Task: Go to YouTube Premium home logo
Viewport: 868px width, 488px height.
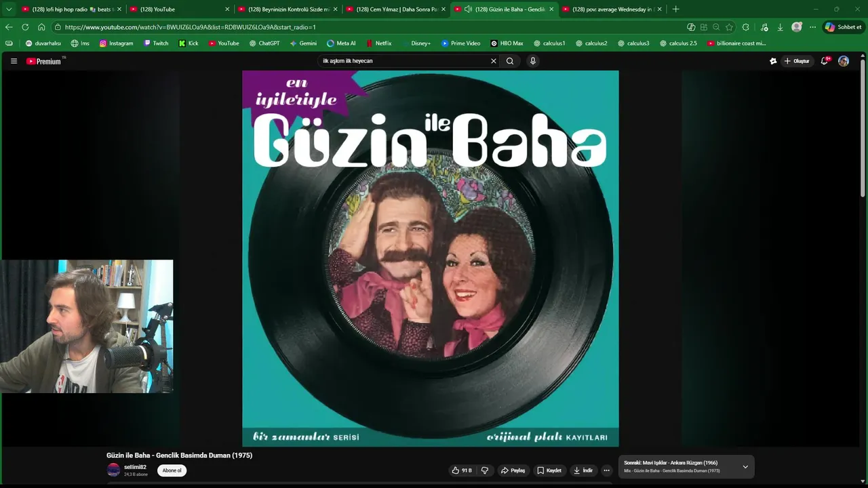Action: [45, 61]
